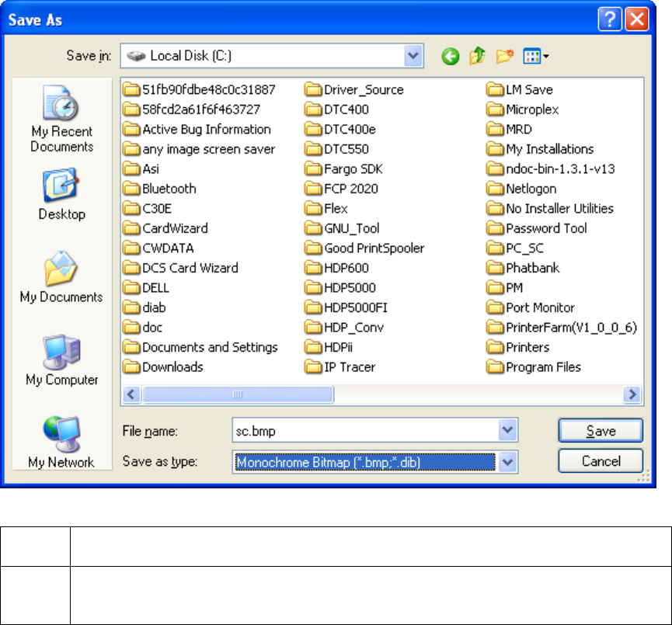Select Desktop in the places bar

[61, 195]
